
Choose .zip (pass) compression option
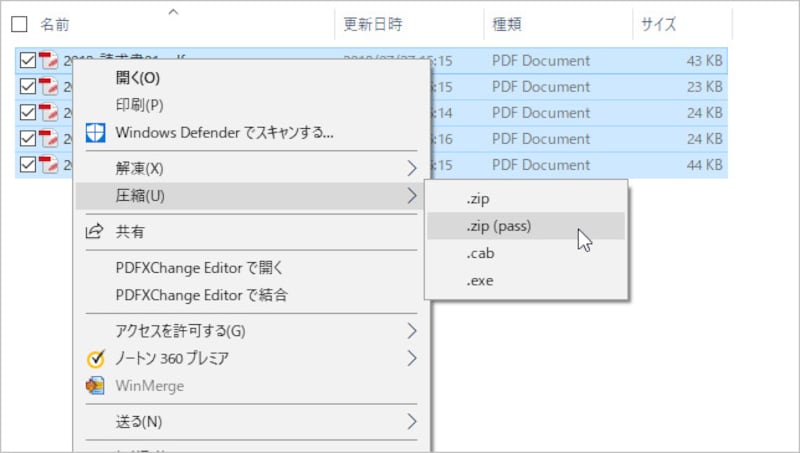[x=498, y=226]
